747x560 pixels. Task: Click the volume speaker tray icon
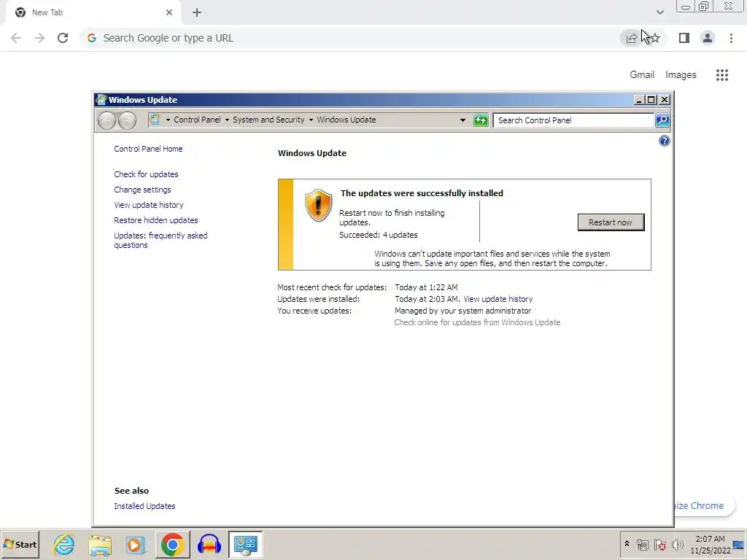677,544
